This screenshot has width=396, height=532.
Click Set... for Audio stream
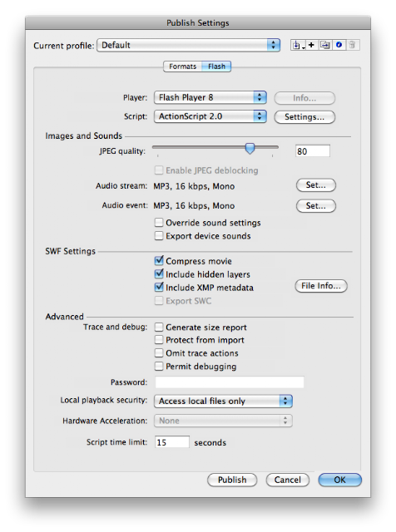[x=316, y=185]
